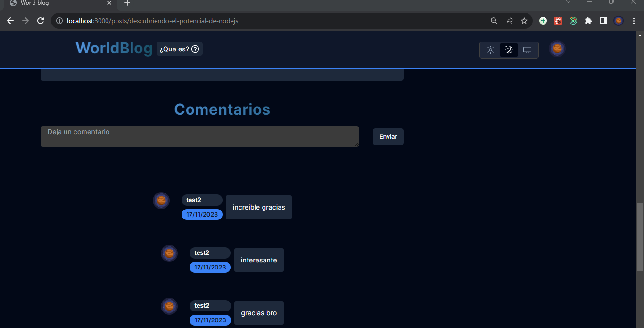Click the Deja un comentario field
The width and height of the screenshot is (644, 328).
point(199,136)
